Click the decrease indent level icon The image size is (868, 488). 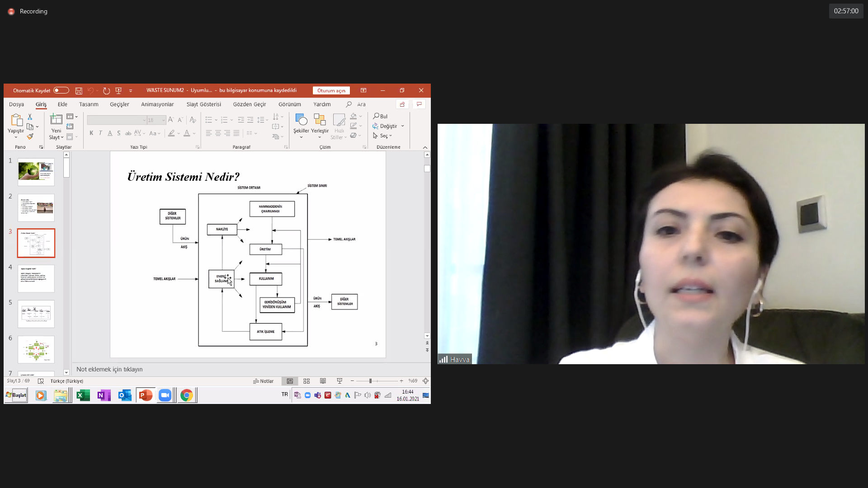pyautogui.click(x=241, y=120)
